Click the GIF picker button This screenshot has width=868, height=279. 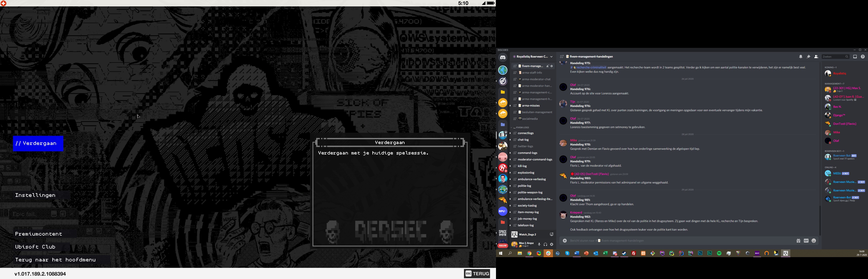tap(806, 241)
